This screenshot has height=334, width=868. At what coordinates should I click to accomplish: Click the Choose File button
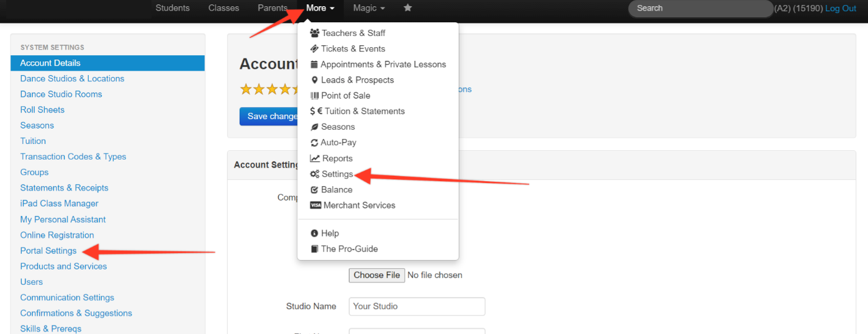(x=377, y=275)
